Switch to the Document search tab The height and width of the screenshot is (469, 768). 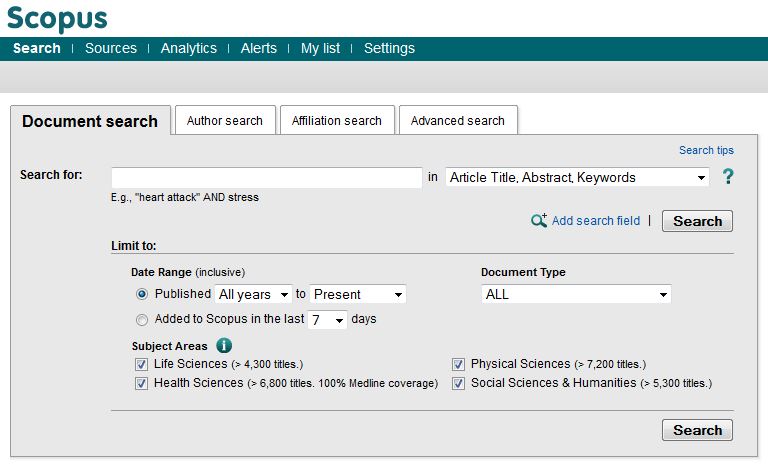pyautogui.click(x=90, y=121)
